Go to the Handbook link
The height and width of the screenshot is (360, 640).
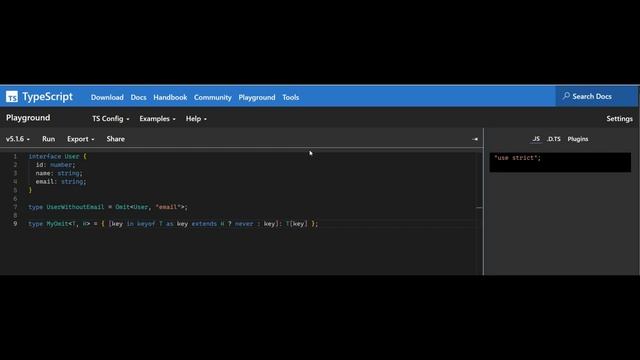[170, 97]
